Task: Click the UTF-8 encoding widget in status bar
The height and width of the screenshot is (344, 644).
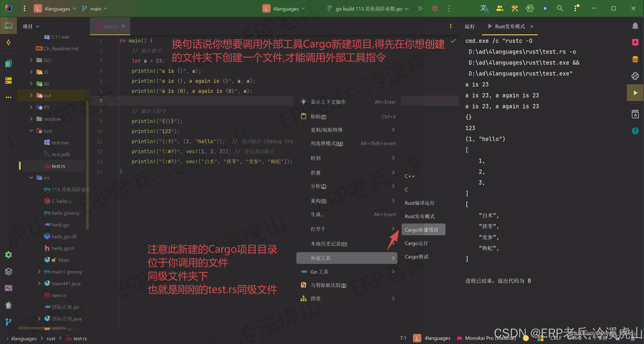Action: (x=575, y=338)
